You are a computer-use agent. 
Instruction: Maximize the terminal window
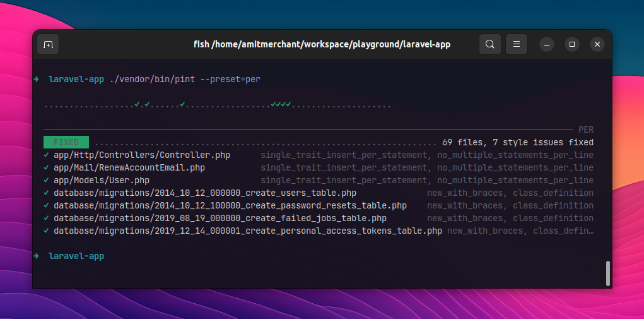pos(571,44)
